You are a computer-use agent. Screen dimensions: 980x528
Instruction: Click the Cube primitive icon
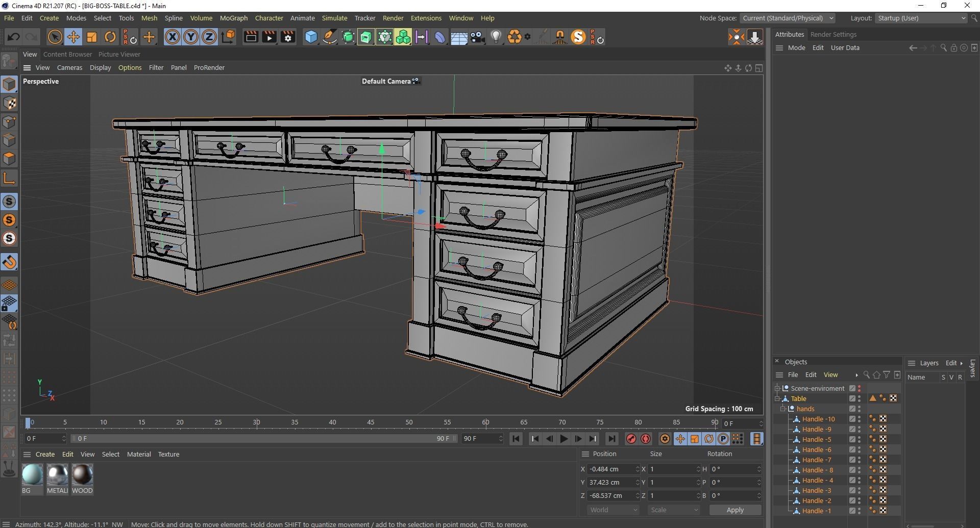310,37
